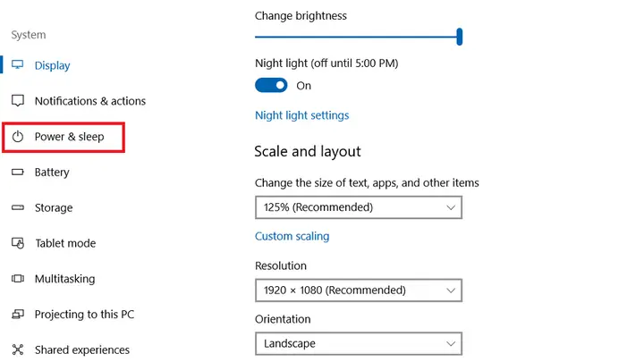
Task: Open the Battery settings page
Action: tap(52, 173)
